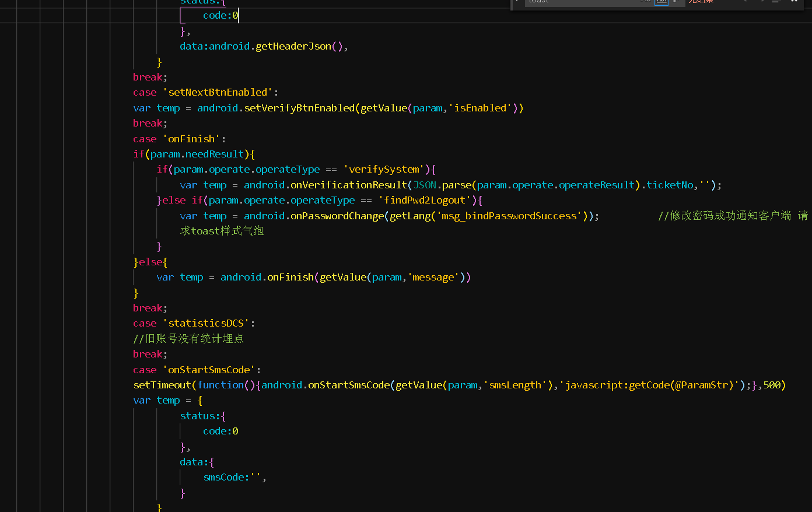This screenshot has width=812, height=512.
Task: Click the 500 timeout value
Action: point(772,385)
